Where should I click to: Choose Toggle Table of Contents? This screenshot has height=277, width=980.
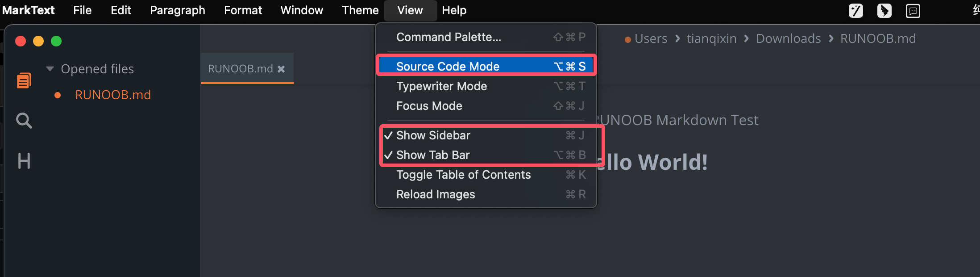463,175
